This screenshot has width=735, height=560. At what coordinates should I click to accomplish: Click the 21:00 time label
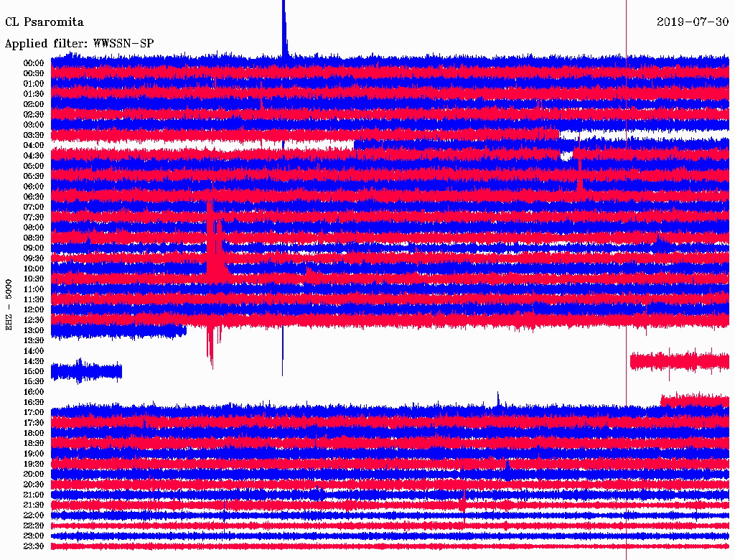tap(34, 495)
